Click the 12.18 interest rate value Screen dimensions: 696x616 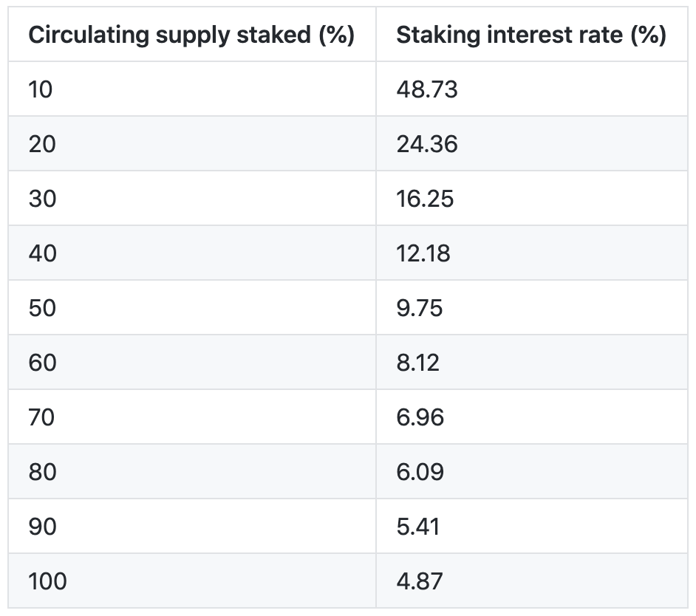[x=423, y=253]
